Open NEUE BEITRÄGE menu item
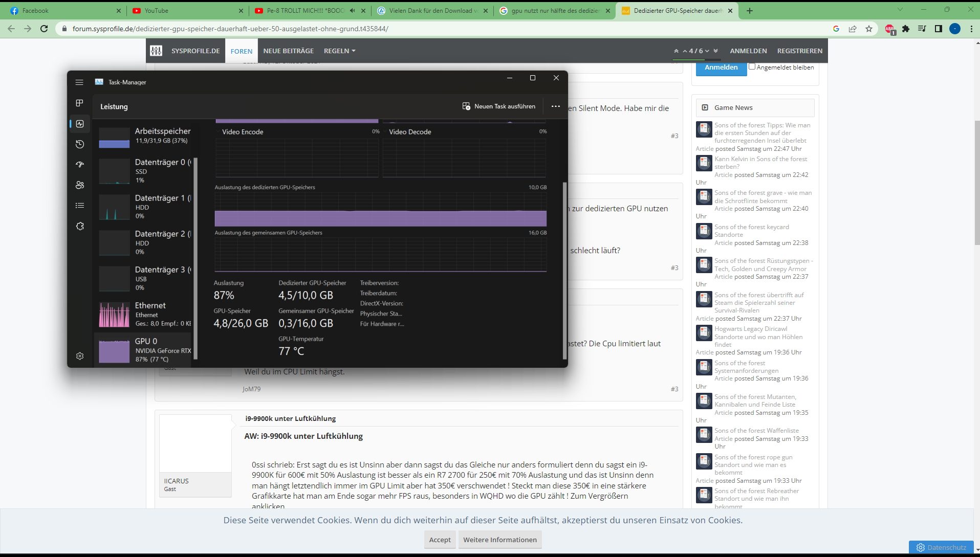 tap(289, 51)
